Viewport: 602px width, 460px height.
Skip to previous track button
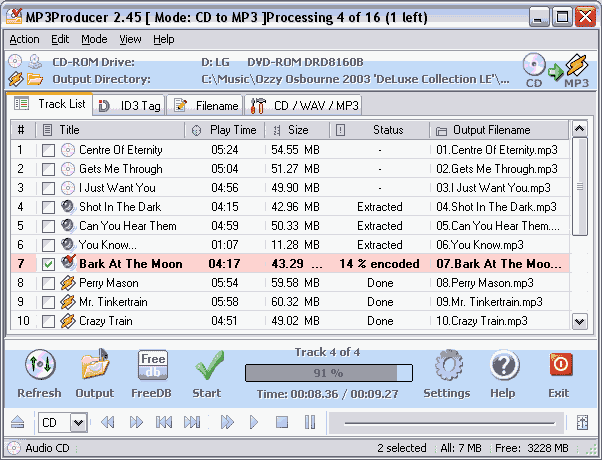click(164, 422)
